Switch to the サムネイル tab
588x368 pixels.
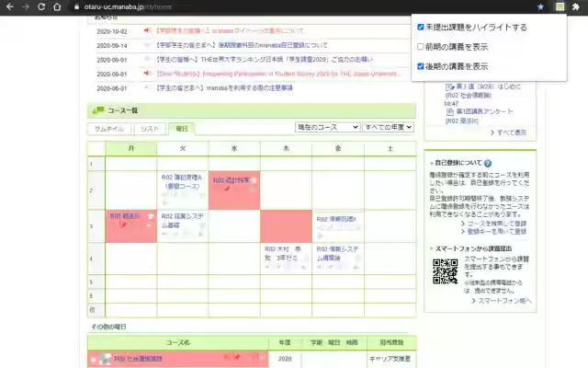click(109, 129)
